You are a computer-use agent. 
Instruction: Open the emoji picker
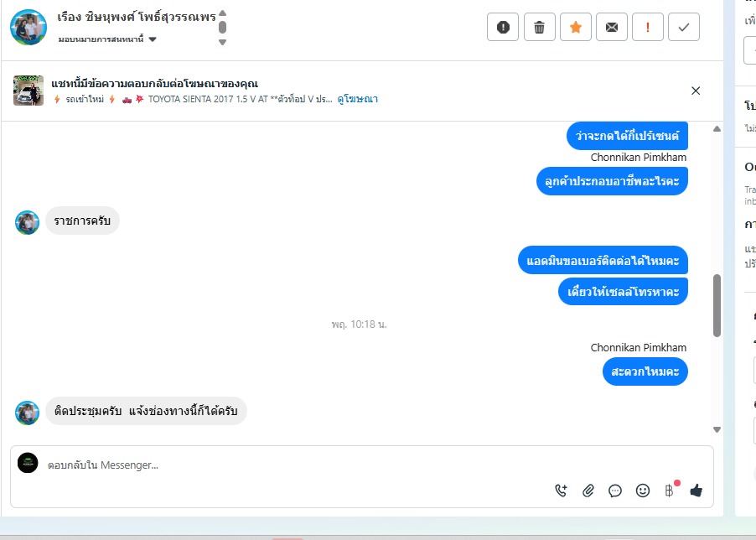(642, 491)
